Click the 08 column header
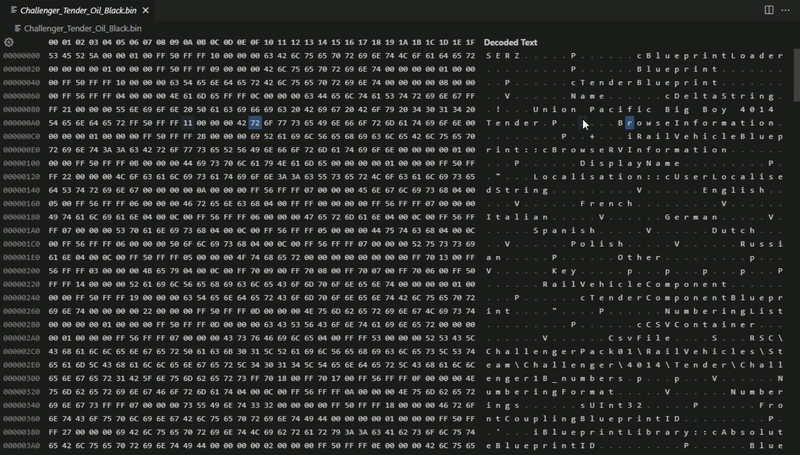Image resolution: width=800 pixels, height=455 pixels. (161, 42)
